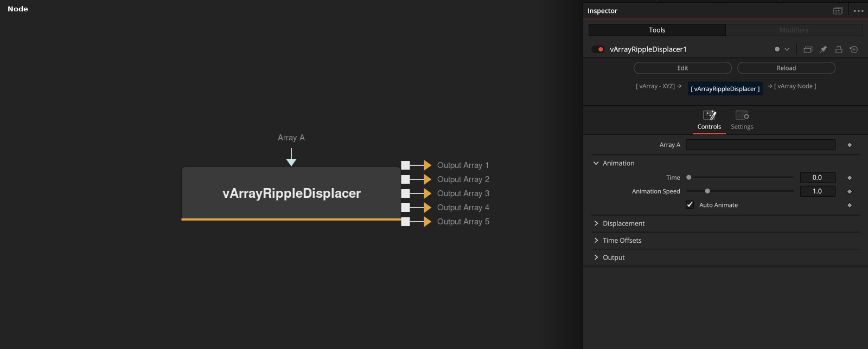Click the Array A input field

pyautogui.click(x=761, y=145)
